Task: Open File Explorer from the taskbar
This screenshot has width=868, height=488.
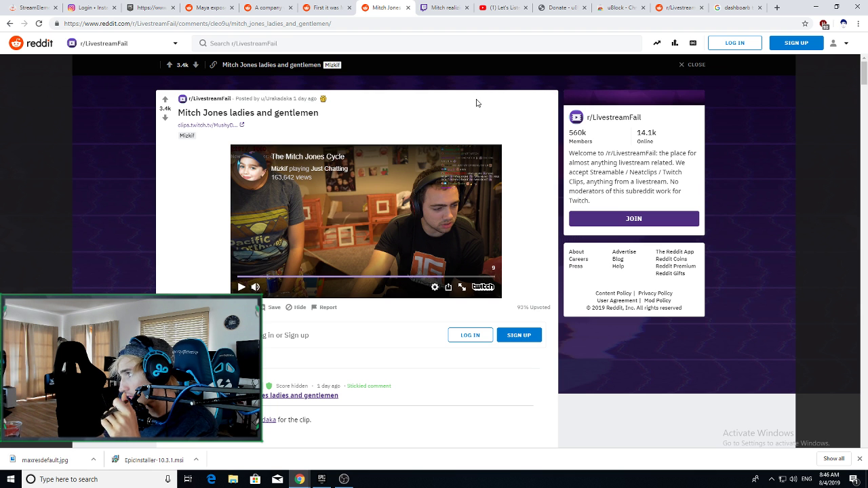Action: coord(233,479)
